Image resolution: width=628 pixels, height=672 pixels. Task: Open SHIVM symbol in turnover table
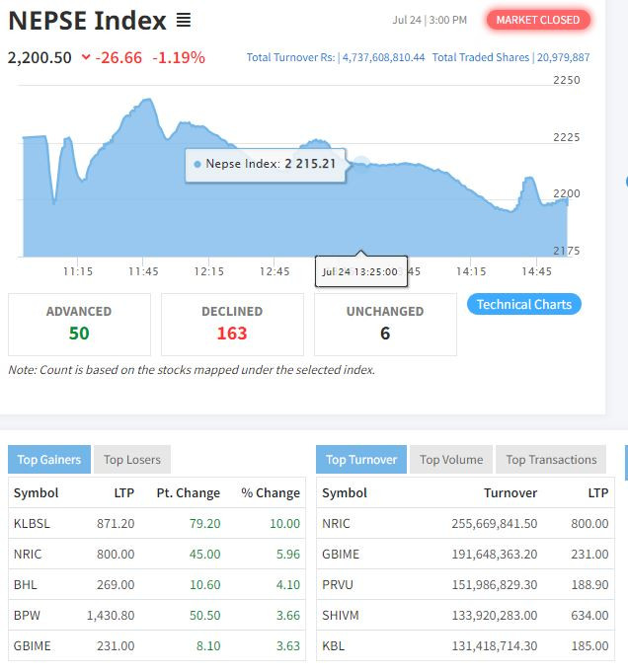[x=340, y=616]
